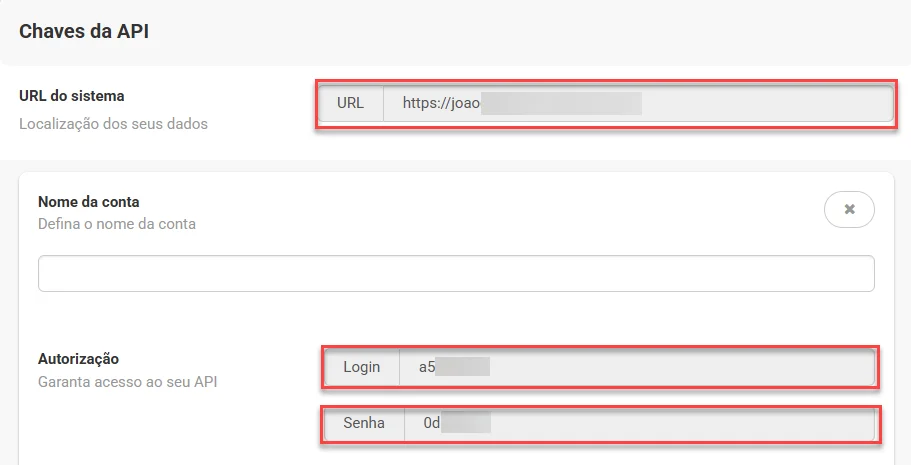Focus the empty Nome da conta field

pyautogui.click(x=456, y=273)
